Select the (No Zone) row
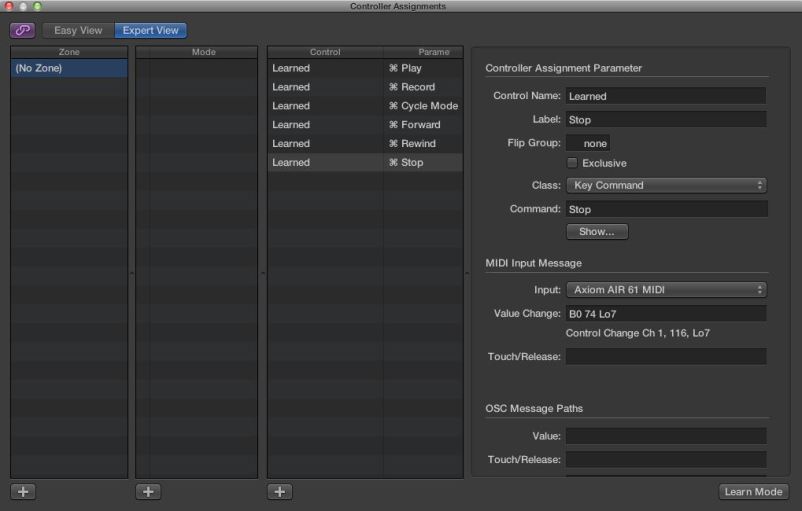The image size is (802, 511). tap(69, 68)
